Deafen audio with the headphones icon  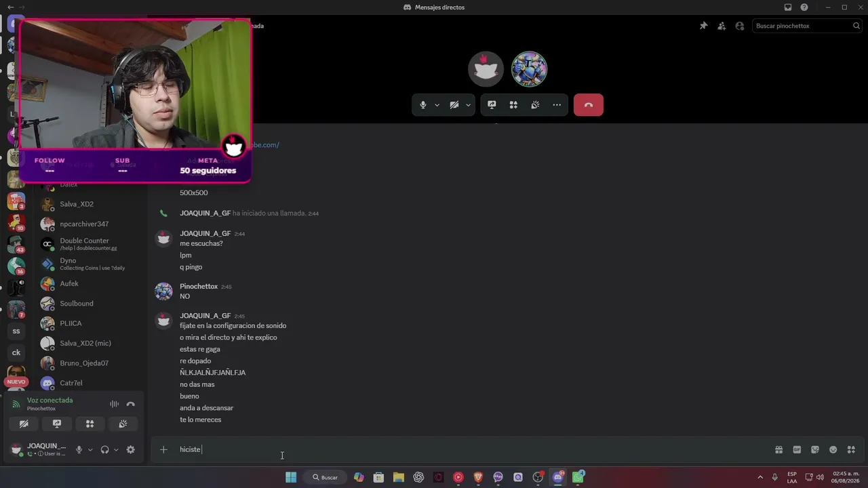[x=104, y=449]
